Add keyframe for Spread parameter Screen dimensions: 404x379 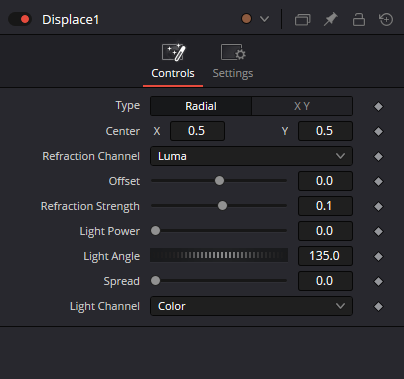[x=378, y=282]
